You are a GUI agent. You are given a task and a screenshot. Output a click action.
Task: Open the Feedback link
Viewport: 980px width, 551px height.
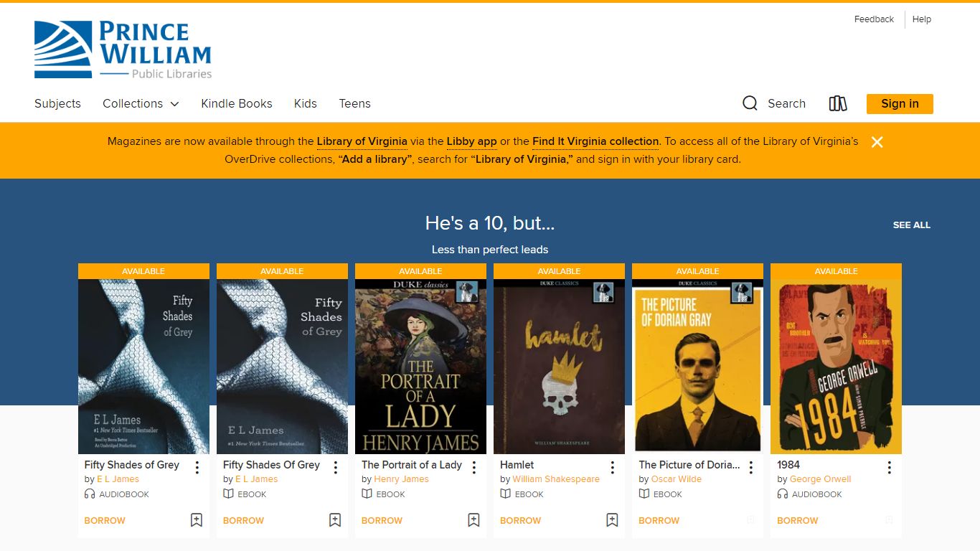(x=874, y=19)
